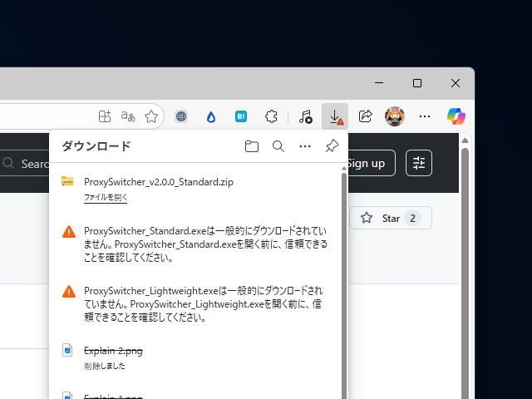The image size is (532, 399).
Task: Select the ProxySwitcher_Lightweight.exe warning message
Action: (203, 304)
